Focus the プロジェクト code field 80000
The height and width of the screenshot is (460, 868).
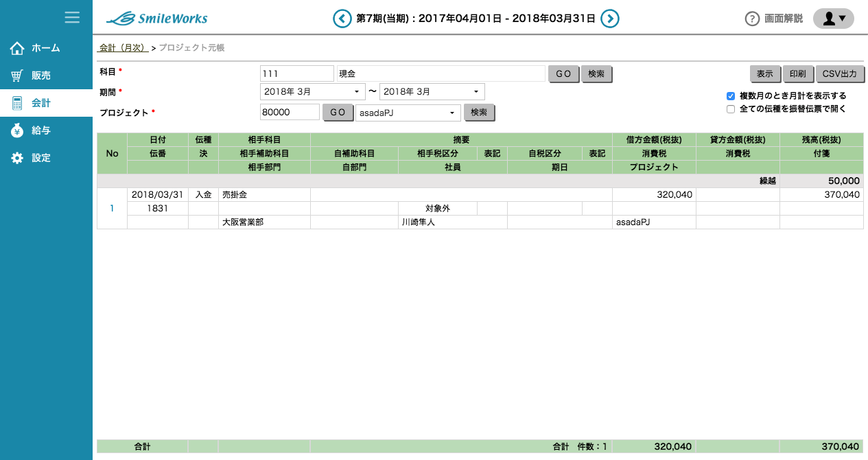pos(290,112)
